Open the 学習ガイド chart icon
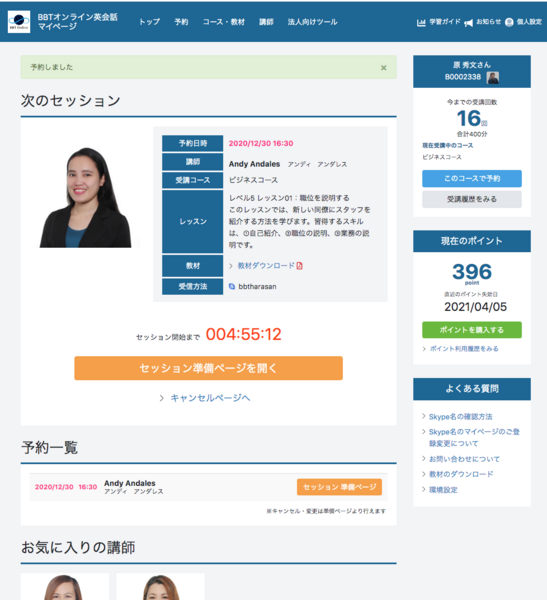Viewport: 547px width, 600px height. pos(421,23)
